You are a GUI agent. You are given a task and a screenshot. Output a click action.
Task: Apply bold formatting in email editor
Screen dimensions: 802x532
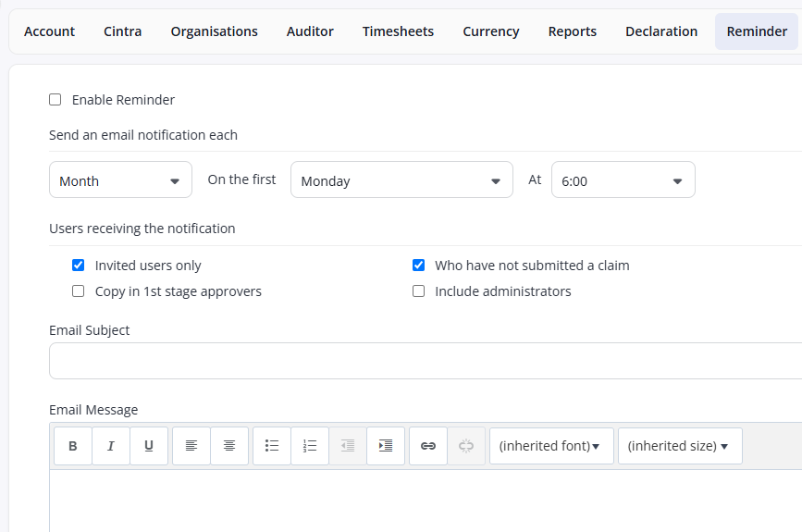pyautogui.click(x=73, y=446)
